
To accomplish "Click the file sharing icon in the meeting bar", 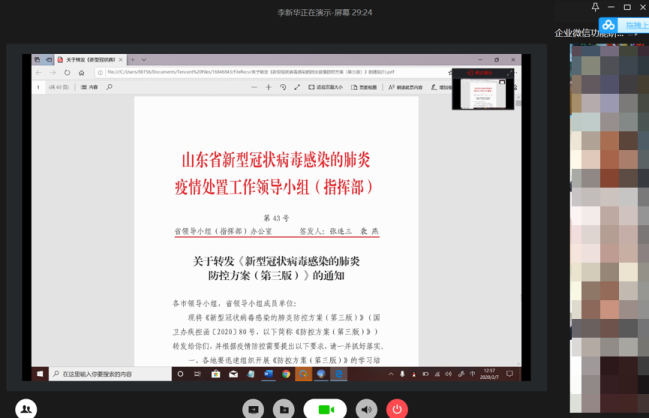I will tap(285, 409).
